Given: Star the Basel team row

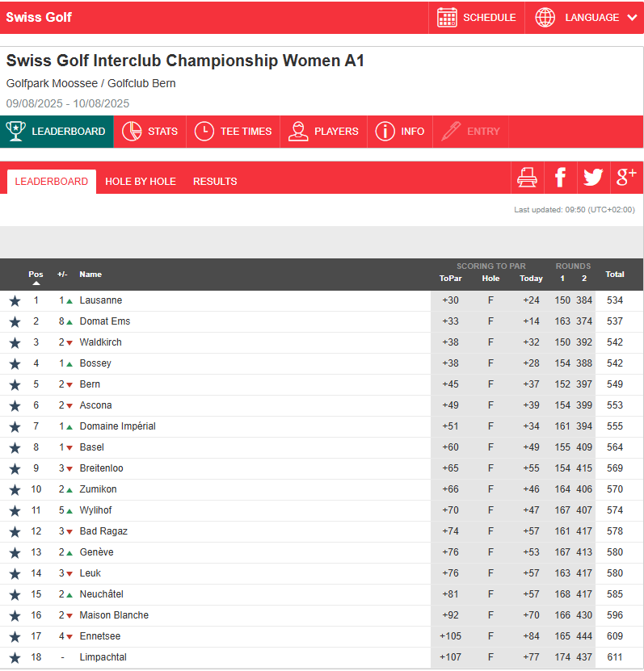Looking at the screenshot, I should (x=15, y=447).
